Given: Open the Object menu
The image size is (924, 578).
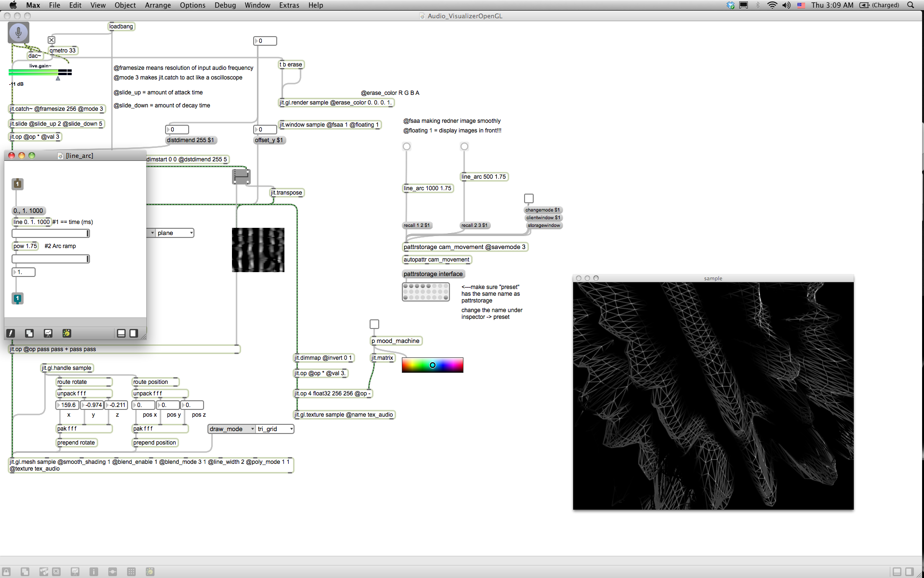Looking at the screenshot, I should click(125, 5).
